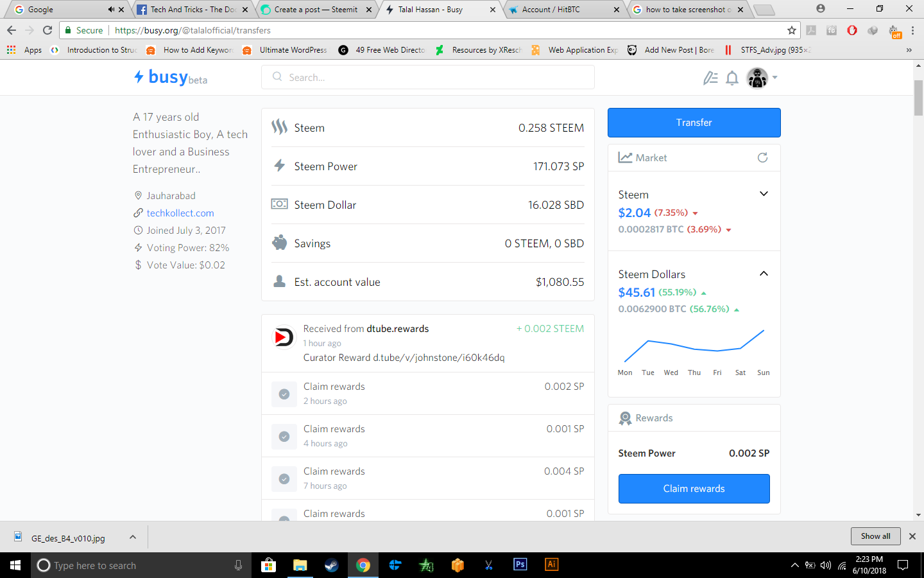Open the notifications bell icon
924x578 pixels.
(x=732, y=78)
